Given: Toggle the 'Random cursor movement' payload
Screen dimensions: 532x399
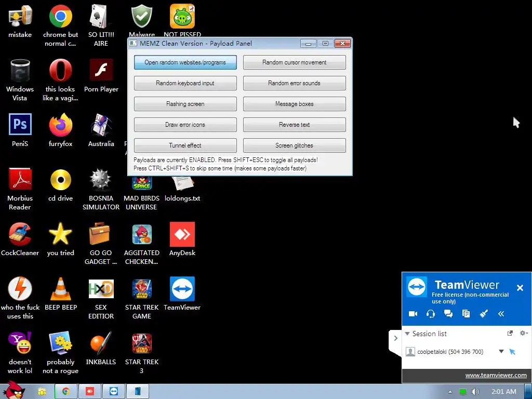Looking at the screenshot, I should click(x=294, y=62).
